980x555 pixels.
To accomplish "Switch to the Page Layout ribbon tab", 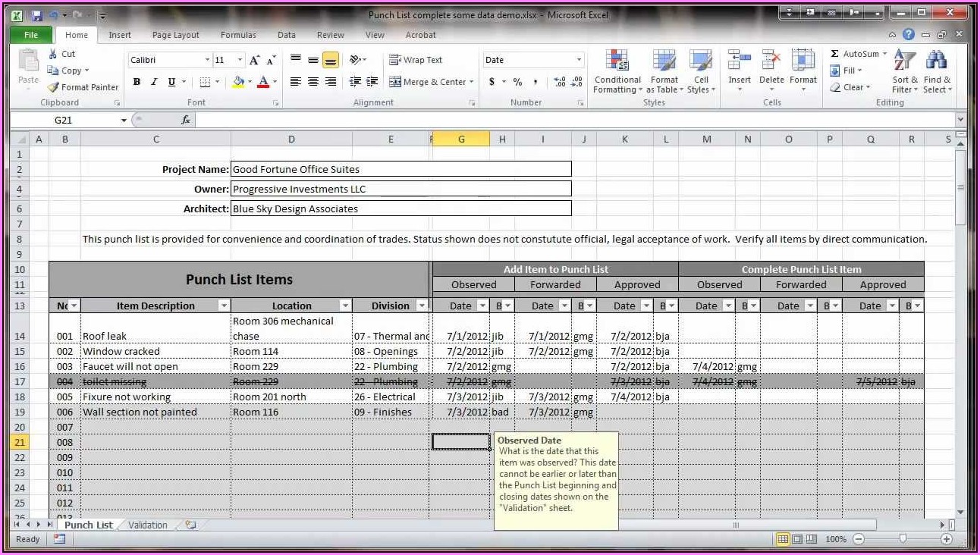I will (175, 35).
